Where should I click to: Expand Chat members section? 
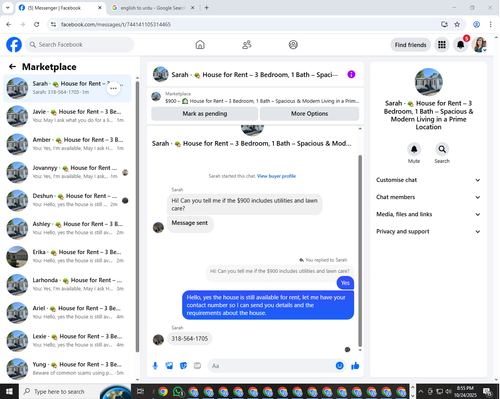tap(428, 197)
